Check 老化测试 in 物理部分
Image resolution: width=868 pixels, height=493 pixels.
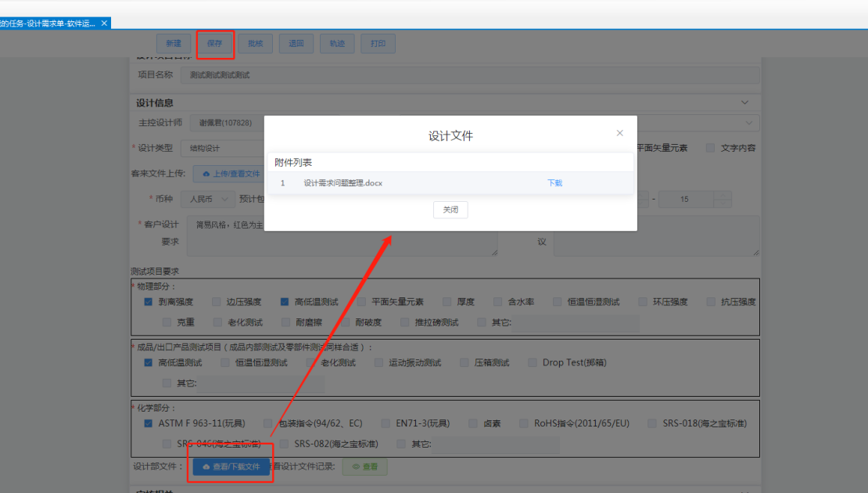coord(217,322)
